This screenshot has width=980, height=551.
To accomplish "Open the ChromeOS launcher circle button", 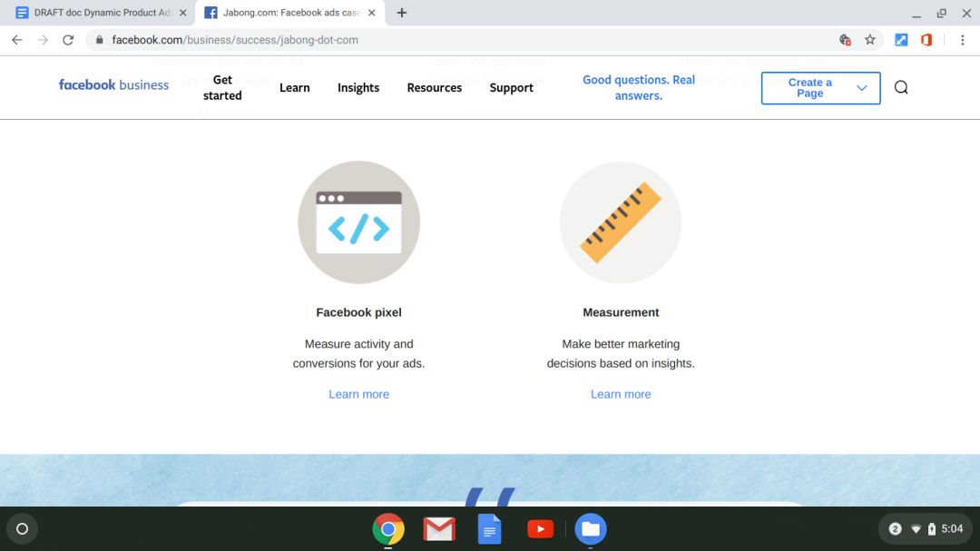I will pos(23,528).
